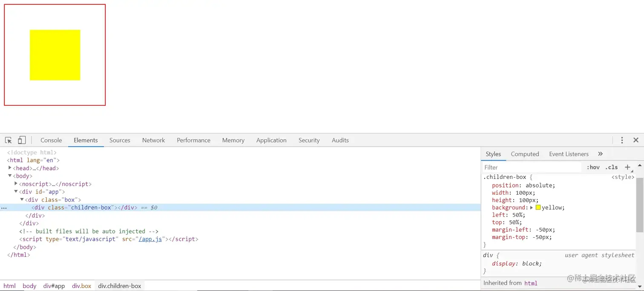Select the div.box breadcrumb
Image resolution: width=644 pixels, height=291 pixels.
(x=82, y=286)
